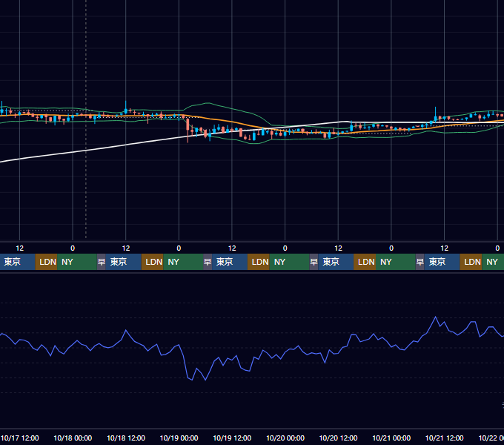504x445 pixels.
Task: Click the 東京 session block on 10/18
Action: pos(123,262)
